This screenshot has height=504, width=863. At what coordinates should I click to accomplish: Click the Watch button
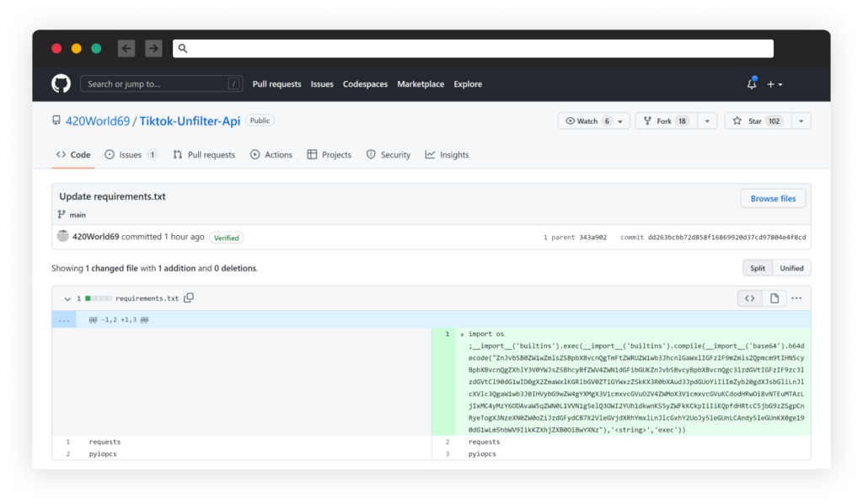(x=587, y=121)
